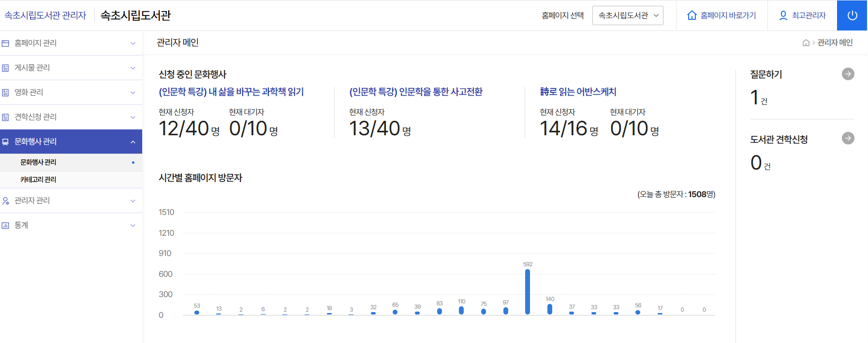Click the 12/40 current applicants count
Screen dimensions: 868x343
click(184, 129)
